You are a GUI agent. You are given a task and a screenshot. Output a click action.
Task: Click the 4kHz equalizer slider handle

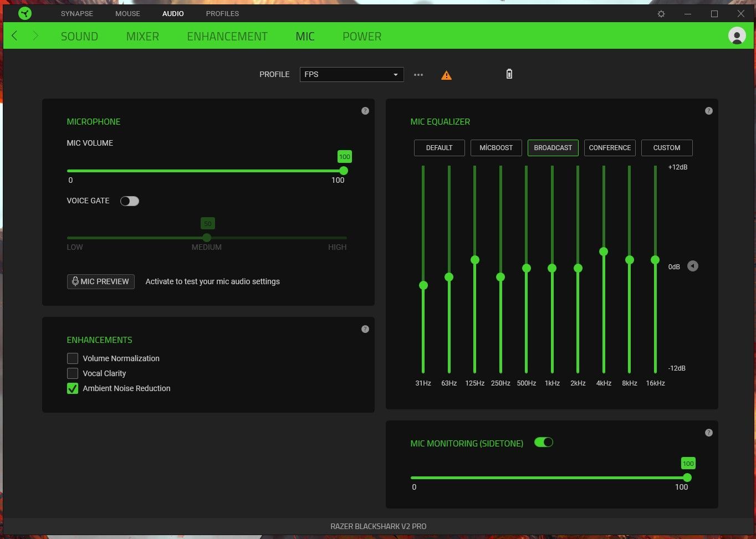click(604, 251)
